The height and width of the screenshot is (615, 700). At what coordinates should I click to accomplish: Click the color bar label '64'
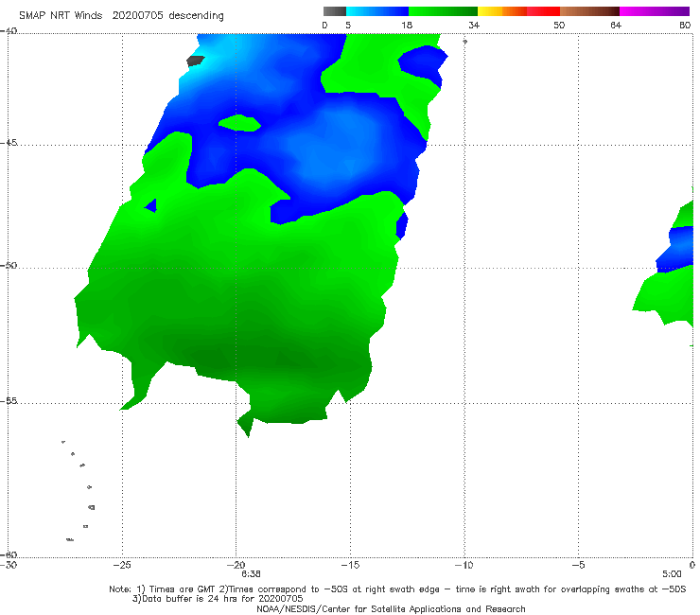[x=616, y=25]
